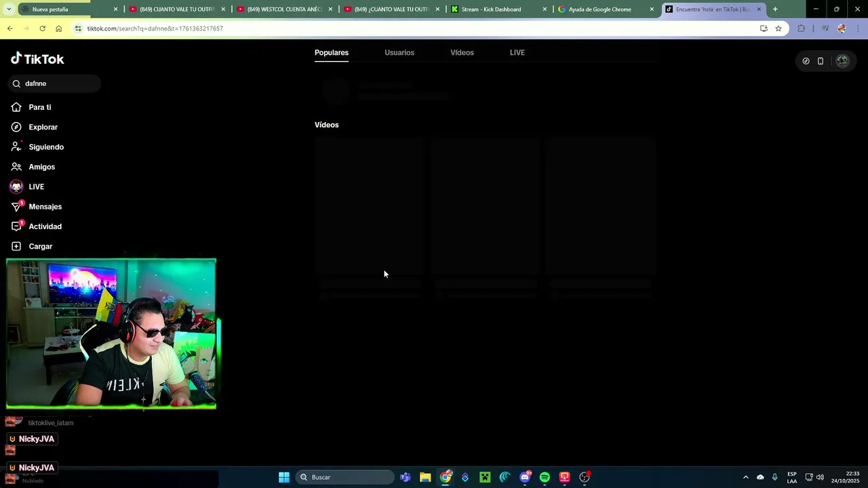This screenshot has width=868, height=488.
Task: Click the Chrome address bar URL
Action: 155,28
